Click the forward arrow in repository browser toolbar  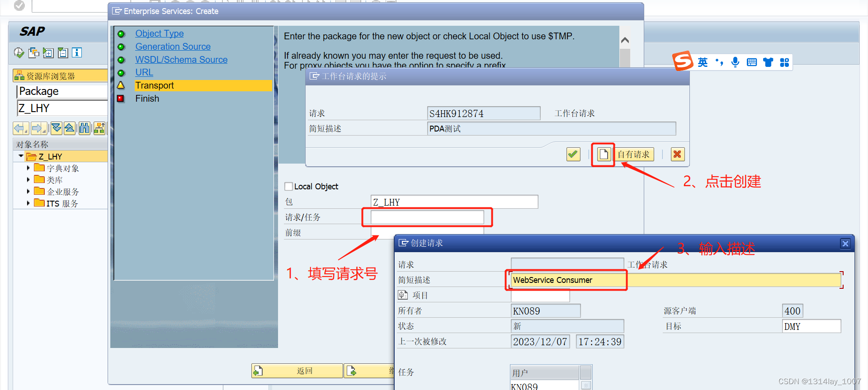click(39, 128)
